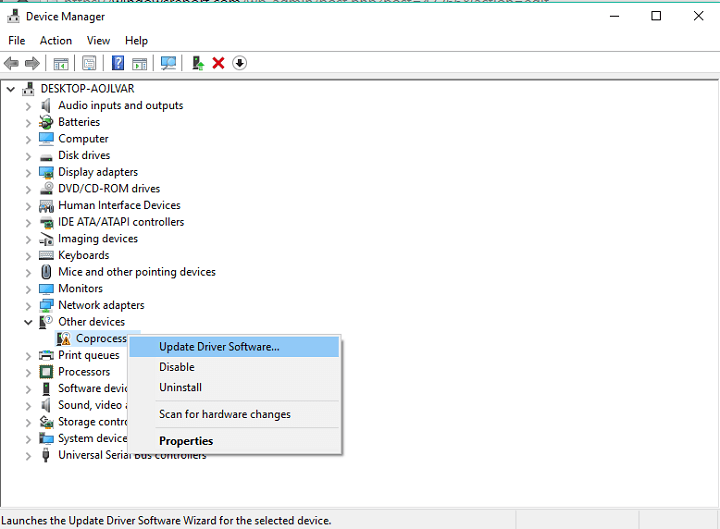
Task: Click the Other devices question-mark icon
Action: (x=46, y=322)
